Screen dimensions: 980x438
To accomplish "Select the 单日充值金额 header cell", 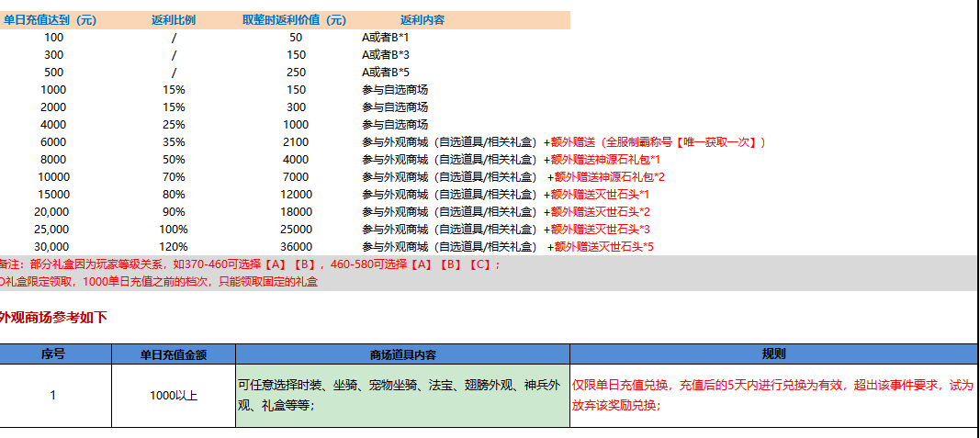I will [x=174, y=354].
